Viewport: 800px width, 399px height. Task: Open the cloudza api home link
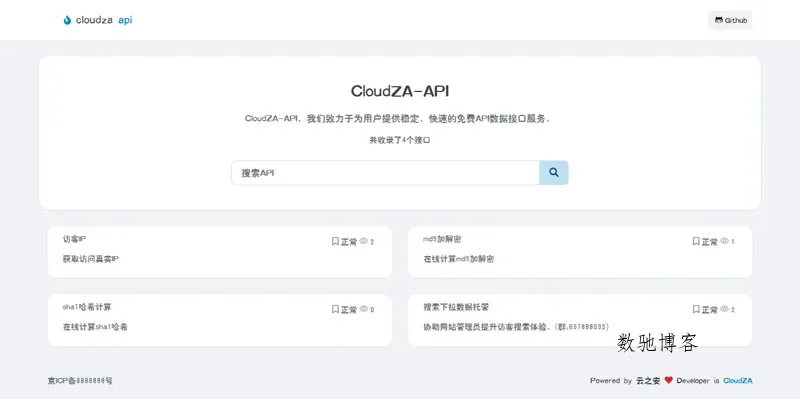pos(98,20)
